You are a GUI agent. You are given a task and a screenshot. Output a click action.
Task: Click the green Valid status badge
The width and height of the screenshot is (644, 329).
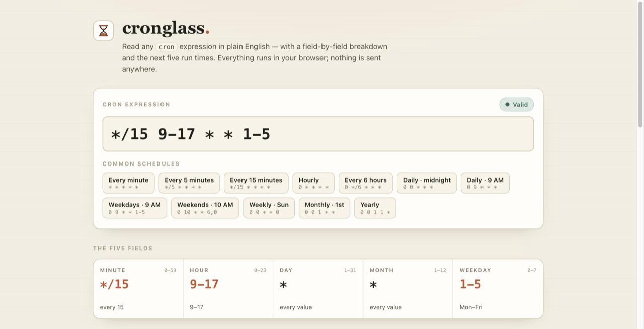[517, 105]
